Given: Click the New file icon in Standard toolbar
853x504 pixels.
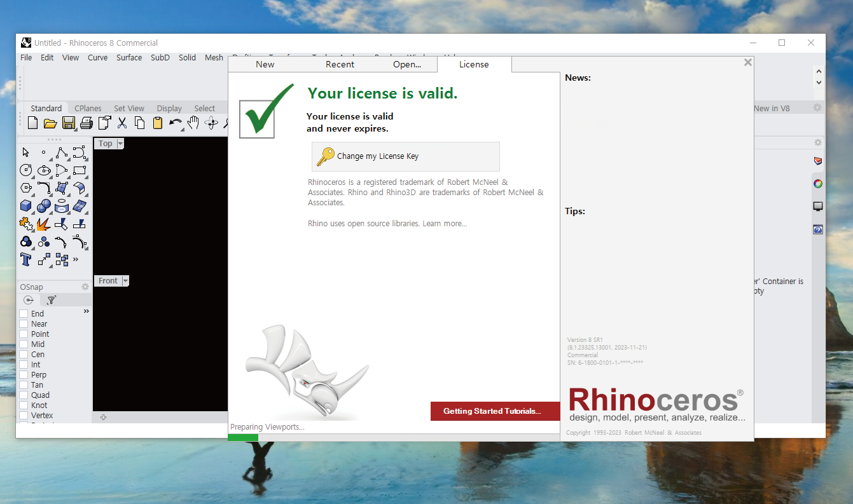Looking at the screenshot, I should (32, 123).
